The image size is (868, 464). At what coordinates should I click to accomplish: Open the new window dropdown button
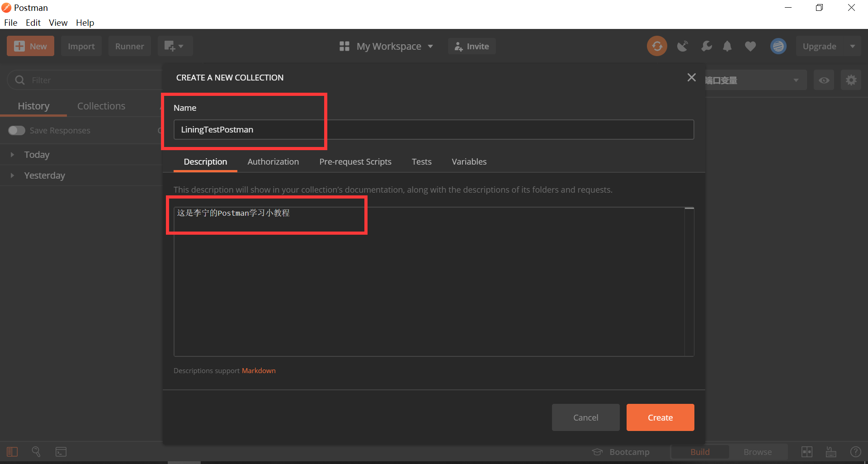point(175,46)
